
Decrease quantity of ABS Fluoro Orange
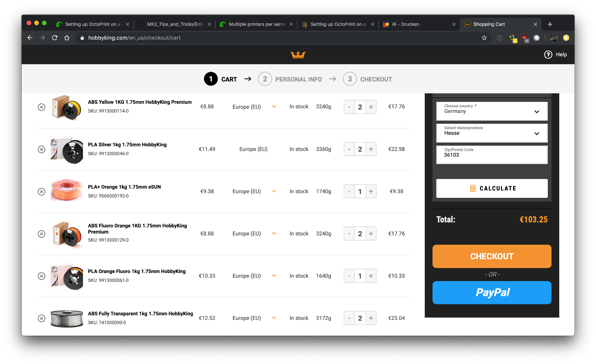[x=349, y=234]
